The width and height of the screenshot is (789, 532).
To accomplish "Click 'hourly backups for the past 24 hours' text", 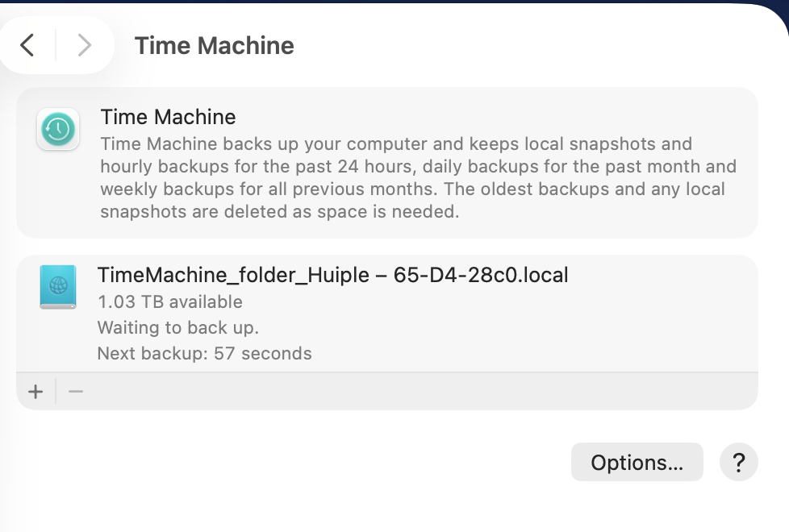I will 242,167.
